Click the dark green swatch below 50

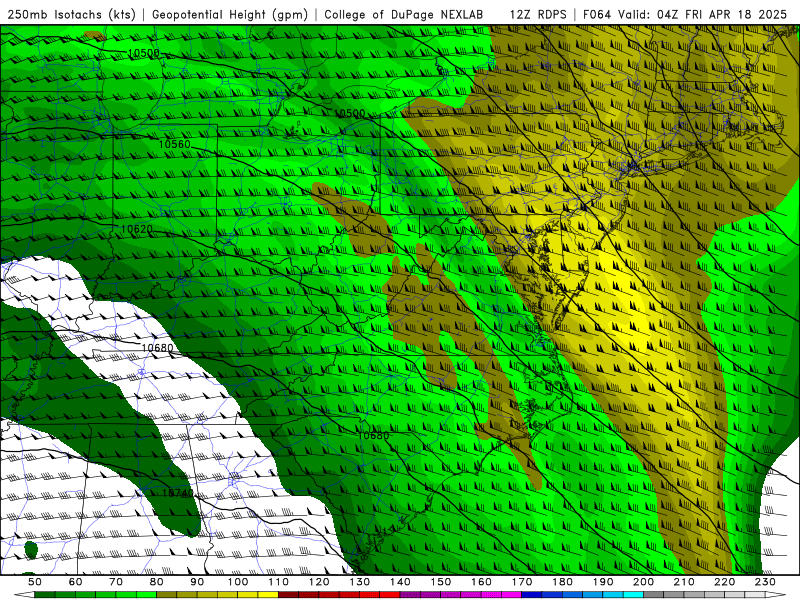pyautogui.click(x=45, y=595)
